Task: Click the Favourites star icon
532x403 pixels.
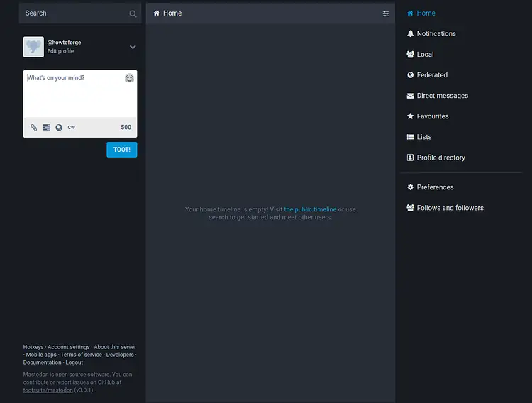Action: pyautogui.click(x=410, y=116)
